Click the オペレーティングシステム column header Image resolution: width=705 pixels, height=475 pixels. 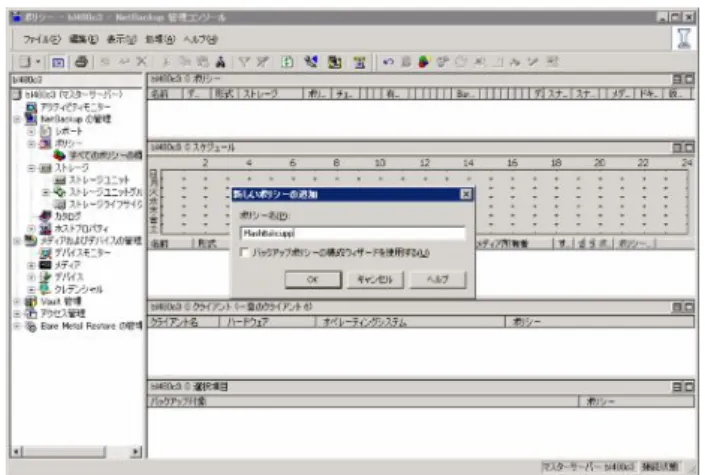(411, 322)
